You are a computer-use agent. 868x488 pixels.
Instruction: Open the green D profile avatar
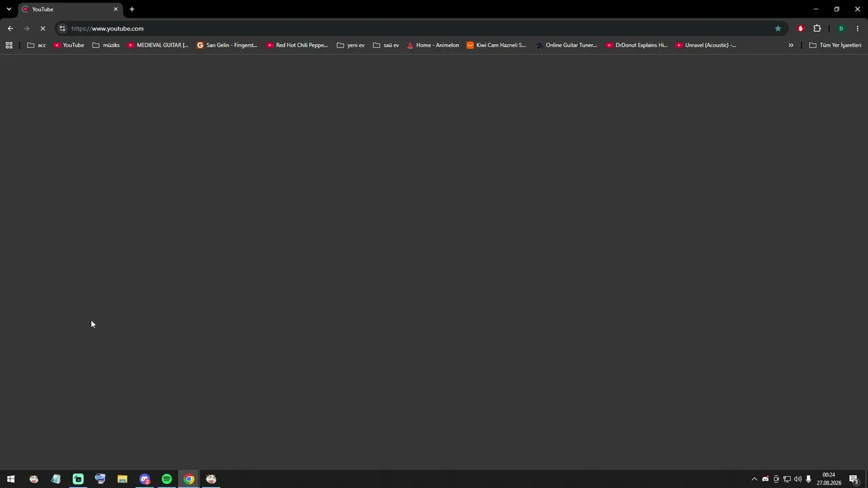[841, 28]
